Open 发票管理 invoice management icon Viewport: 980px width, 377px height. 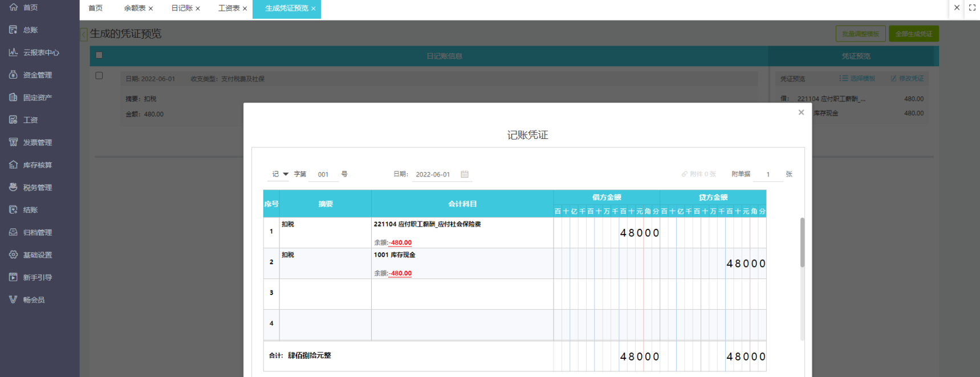tap(13, 142)
